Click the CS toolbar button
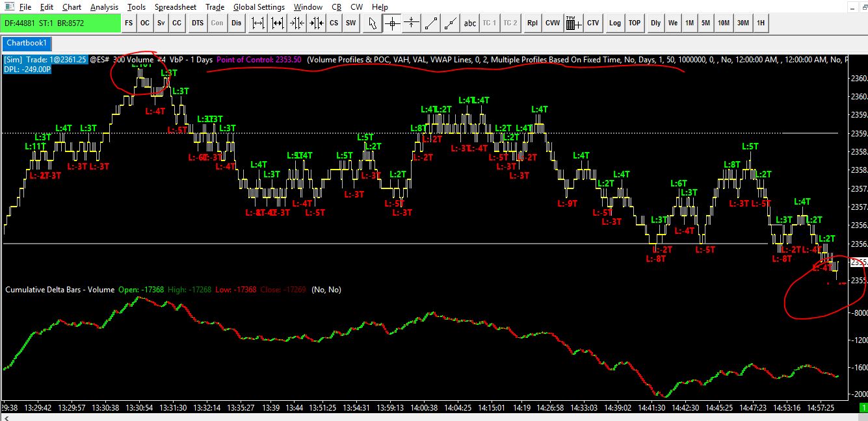The width and height of the screenshot is (868, 421). [x=334, y=23]
